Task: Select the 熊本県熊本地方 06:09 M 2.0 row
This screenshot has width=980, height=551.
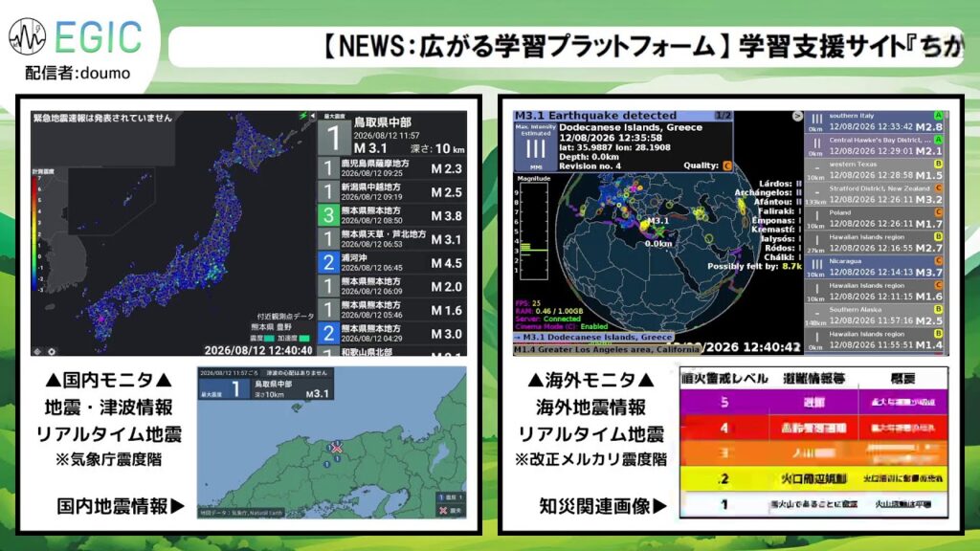Action: click(x=391, y=286)
